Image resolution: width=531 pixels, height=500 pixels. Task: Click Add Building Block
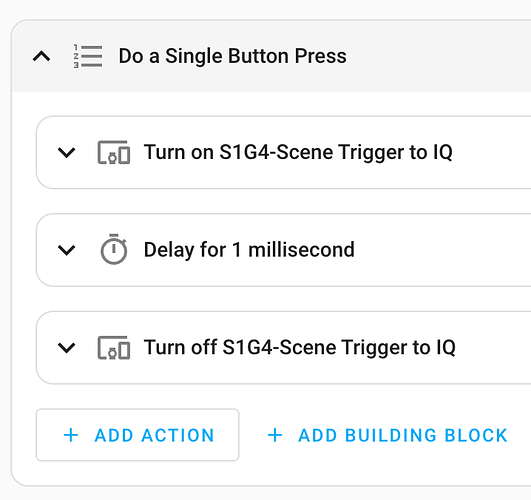(x=387, y=435)
